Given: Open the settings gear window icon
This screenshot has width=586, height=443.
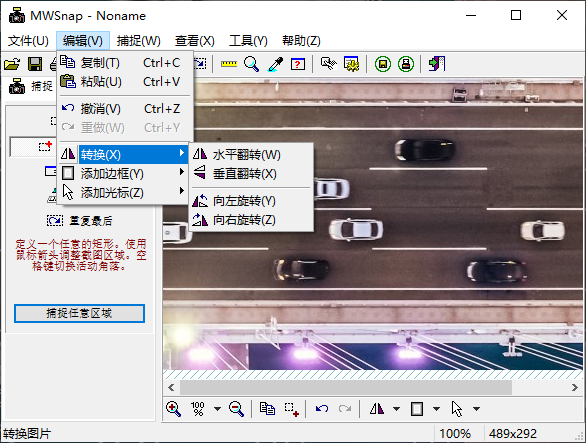Looking at the screenshot, I should click(352, 64).
